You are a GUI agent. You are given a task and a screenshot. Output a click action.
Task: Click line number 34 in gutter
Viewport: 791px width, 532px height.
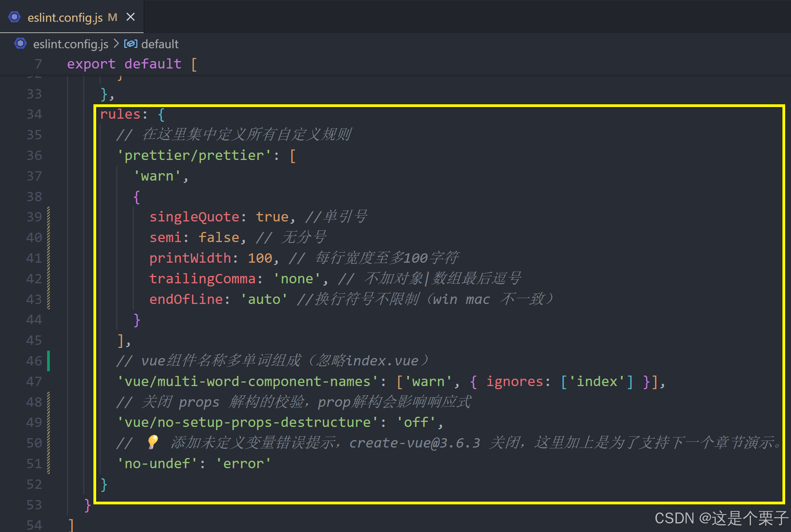click(x=34, y=114)
